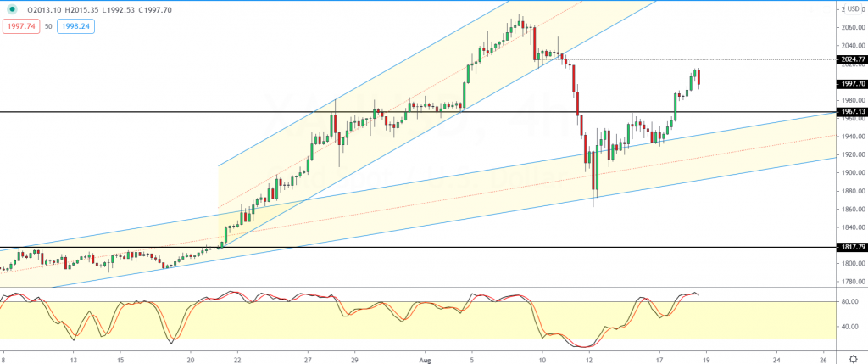The height and width of the screenshot is (364, 868).
Task: Click the date 22 on time axis
Action: click(x=237, y=358)
